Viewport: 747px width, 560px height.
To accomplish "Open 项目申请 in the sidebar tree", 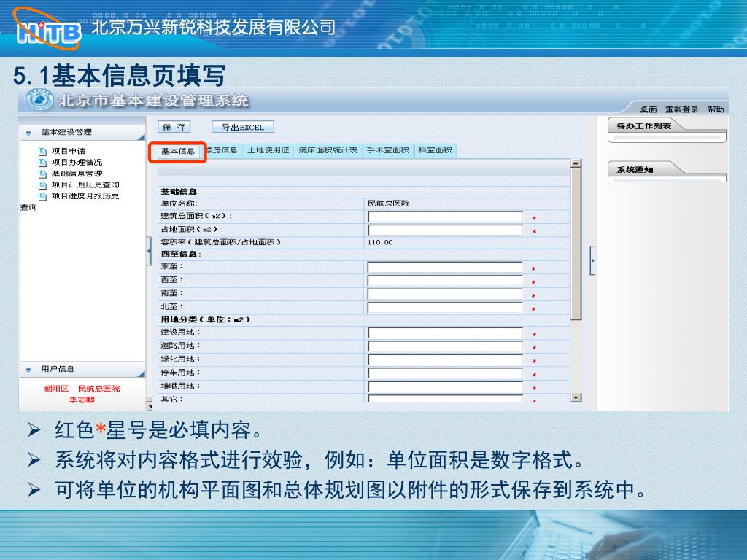I will tap(69, 151).
